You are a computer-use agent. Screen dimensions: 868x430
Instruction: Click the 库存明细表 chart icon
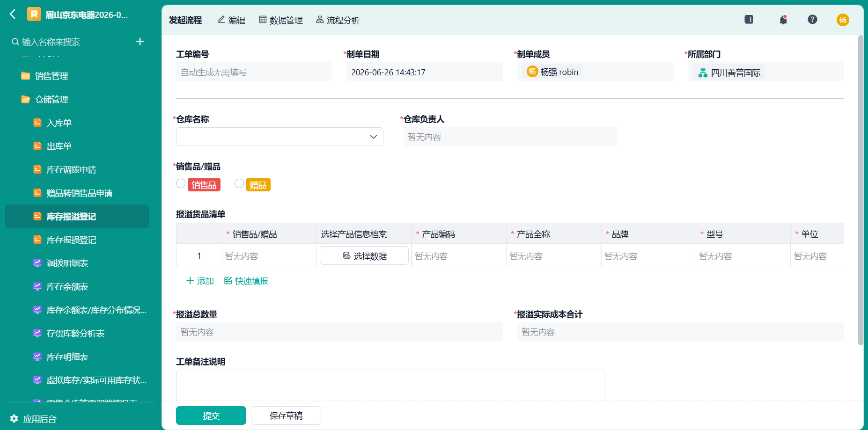[37, 357]
